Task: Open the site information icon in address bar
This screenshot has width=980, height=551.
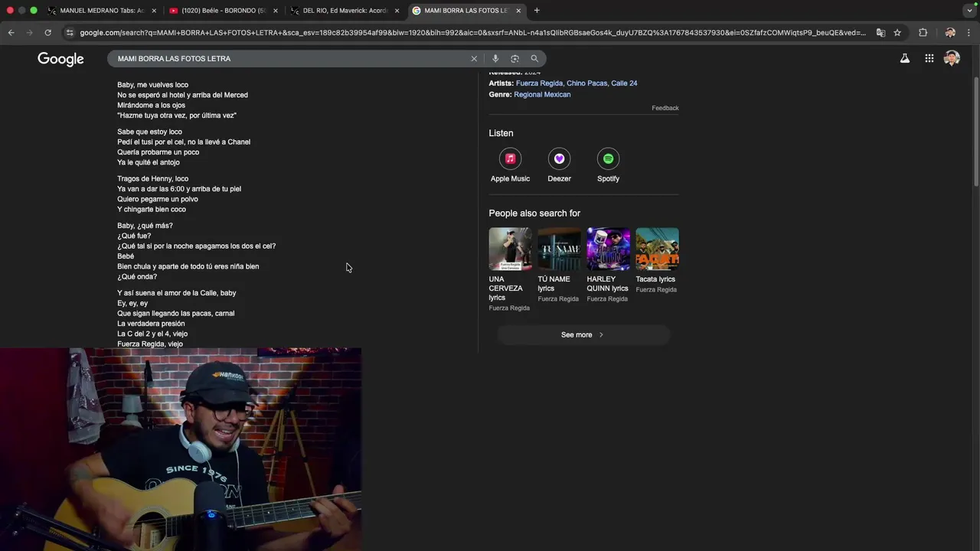Action: click(70, 33)
